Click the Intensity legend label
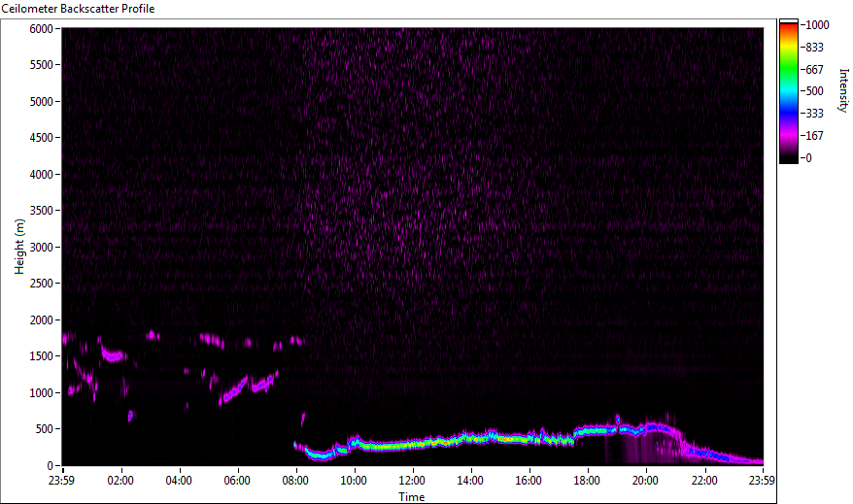The width and height of the screenshot is (853, 504). pyautogui.click(x=843, y=90)
